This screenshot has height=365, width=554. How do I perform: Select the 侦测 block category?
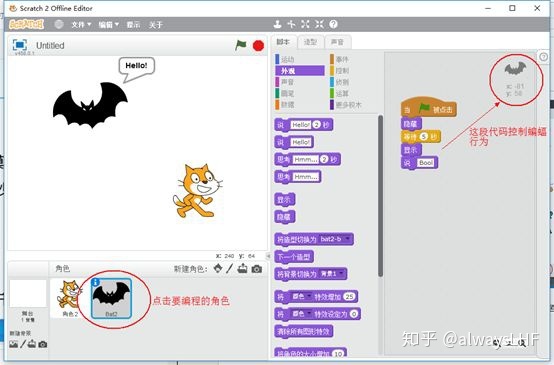(354, 82)
